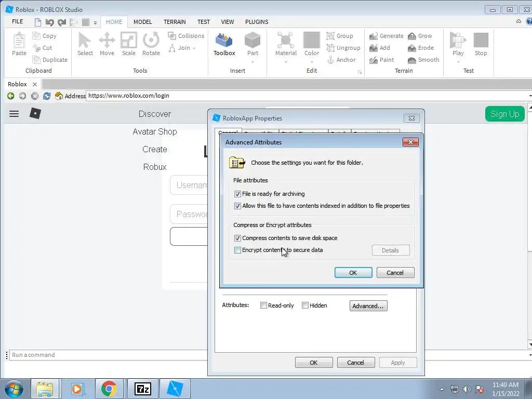This screenshot has width=532, height=399.
Task: Uncheck Compress contents to save disk space
Action: tap(237, 238)
